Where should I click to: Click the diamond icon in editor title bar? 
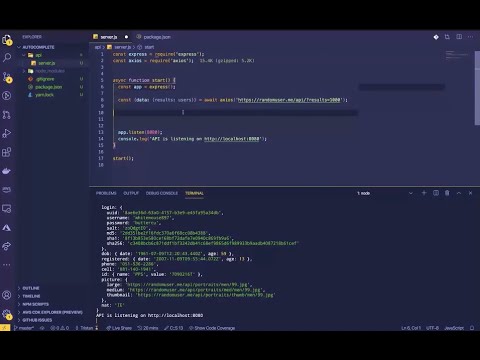[436, 37]
